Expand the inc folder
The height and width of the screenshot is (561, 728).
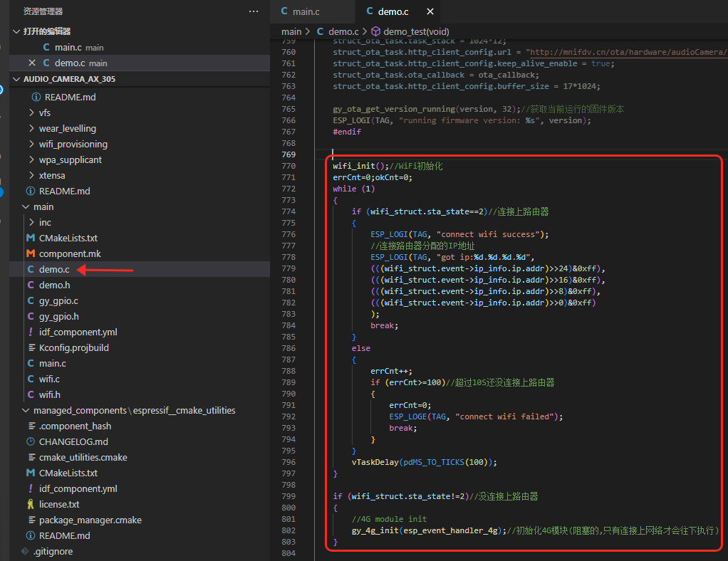click(45, 222)
